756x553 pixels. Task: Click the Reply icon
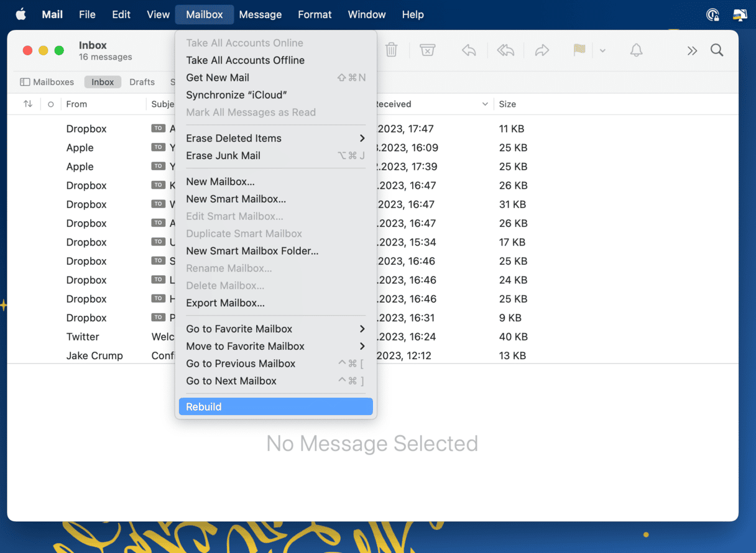(x=467, y=50)
